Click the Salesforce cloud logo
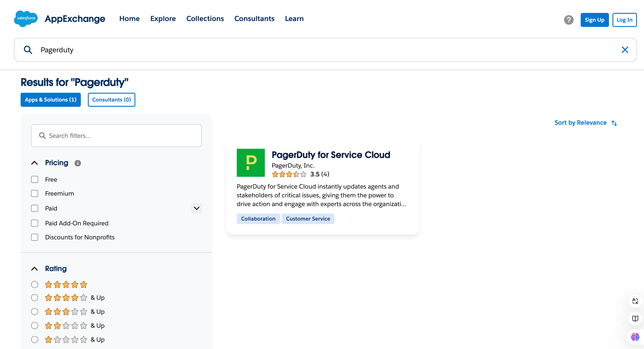The image size is (644, 349). tap(26, 19)
